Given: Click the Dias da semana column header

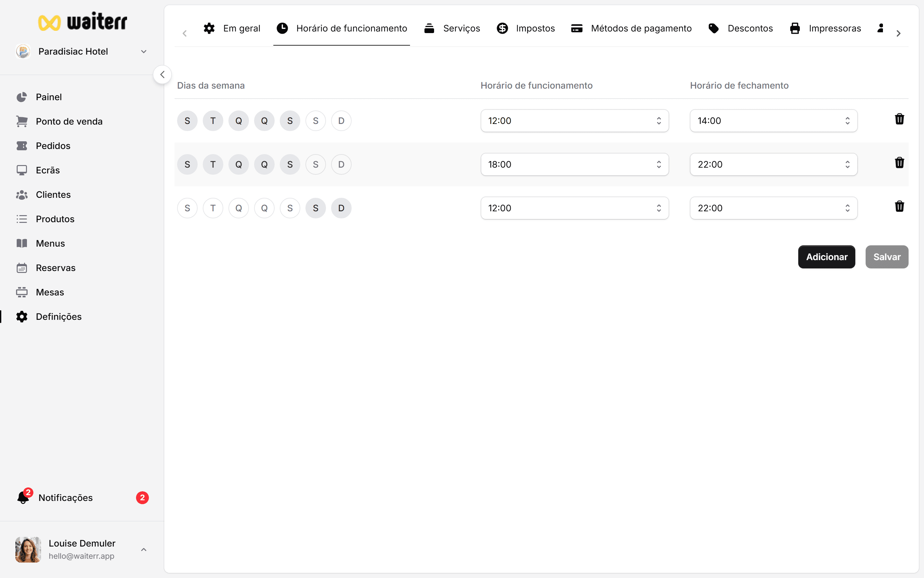Looking at the screenshot, I should pos(211,86).
